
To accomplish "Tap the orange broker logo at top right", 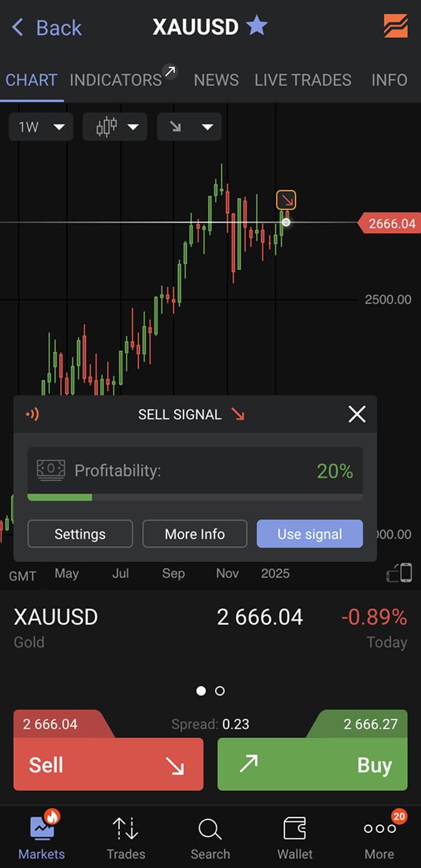I will coord(394,27).
